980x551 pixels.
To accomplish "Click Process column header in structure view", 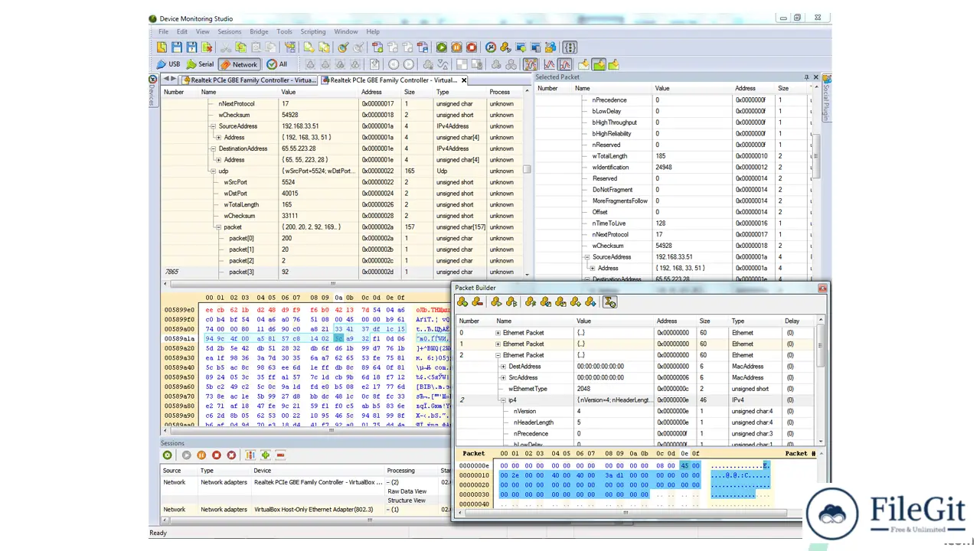I will coord(505,92).
